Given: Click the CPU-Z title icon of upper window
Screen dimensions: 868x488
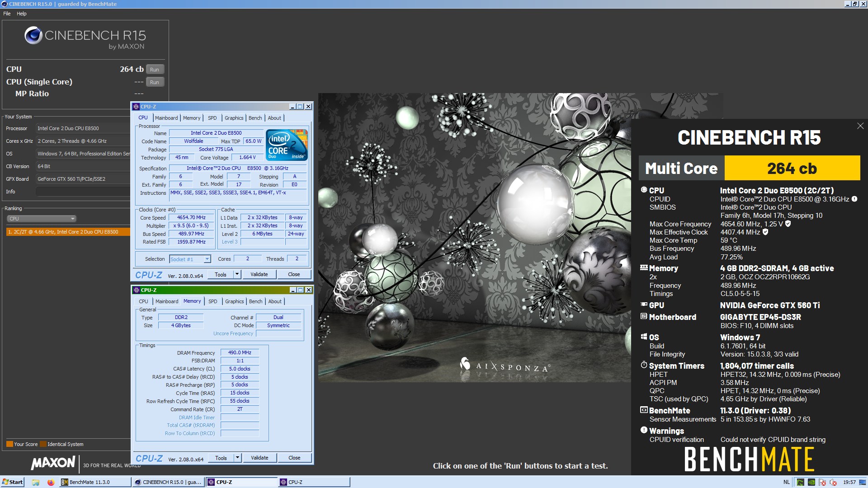Looking at the screenshot, I should tap(136, 107).
